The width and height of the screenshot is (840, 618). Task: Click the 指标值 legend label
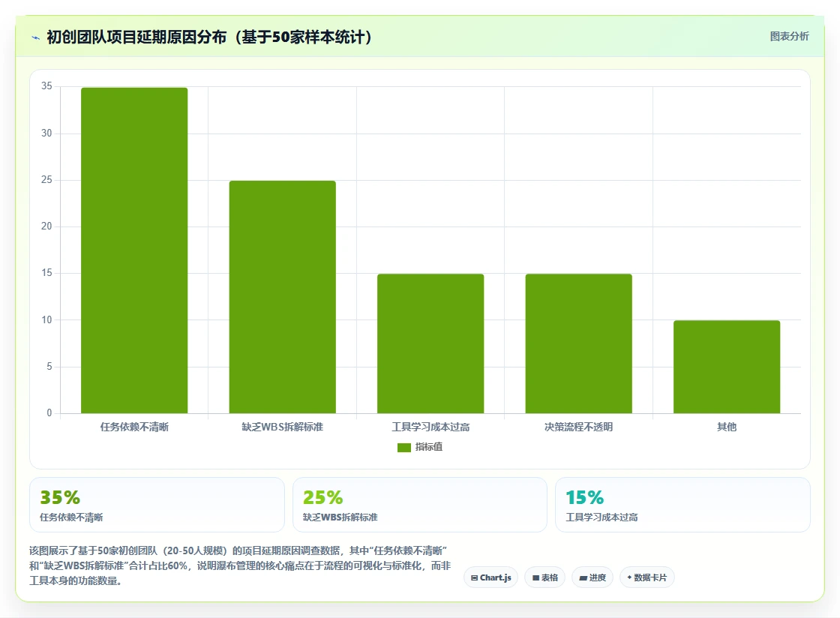(x=428, y=447)
